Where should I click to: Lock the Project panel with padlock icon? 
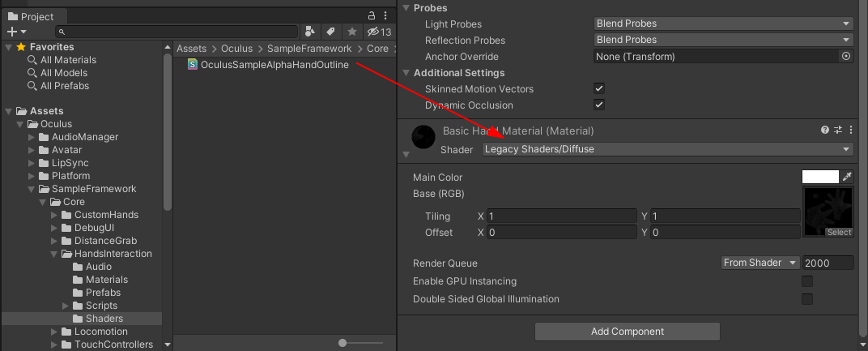point(371,15)
